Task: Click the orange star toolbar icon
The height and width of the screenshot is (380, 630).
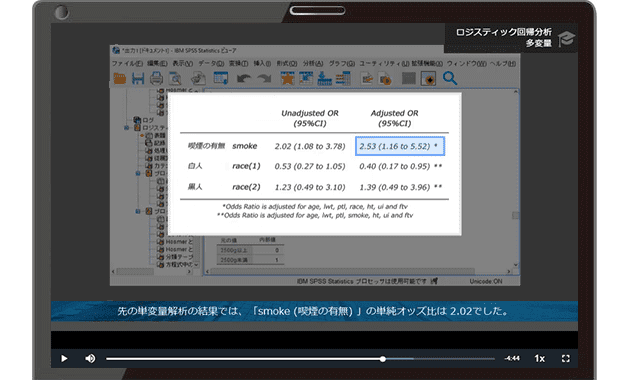Action: (287, 78)
